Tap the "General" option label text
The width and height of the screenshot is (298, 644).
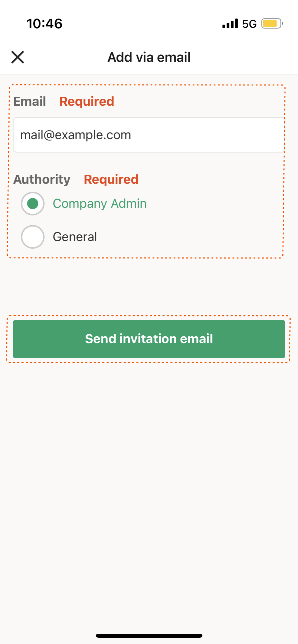(x=75, y=237)
